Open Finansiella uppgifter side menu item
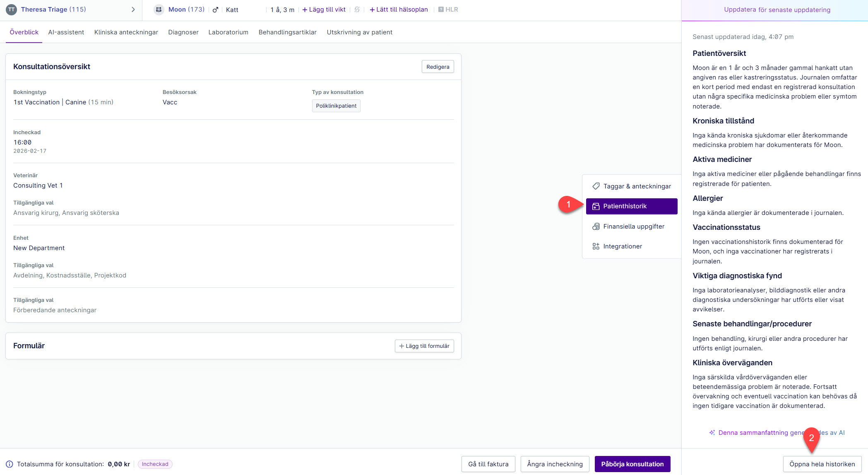The width and height of the screenshot is (868, 475). tap(632, 227)
